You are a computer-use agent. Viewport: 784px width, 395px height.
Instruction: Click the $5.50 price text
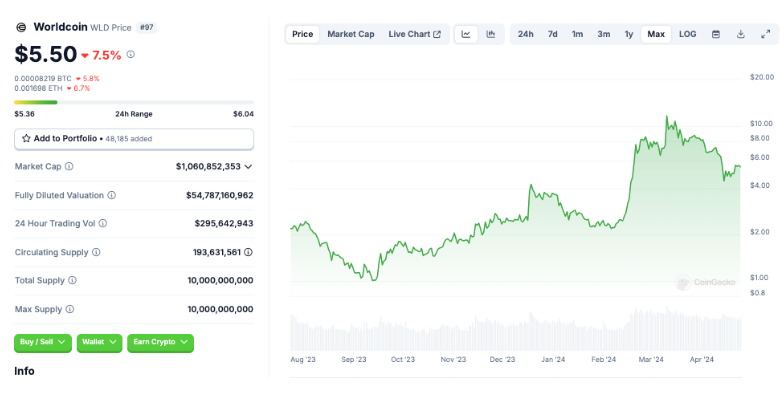click(x=46, y=54)
